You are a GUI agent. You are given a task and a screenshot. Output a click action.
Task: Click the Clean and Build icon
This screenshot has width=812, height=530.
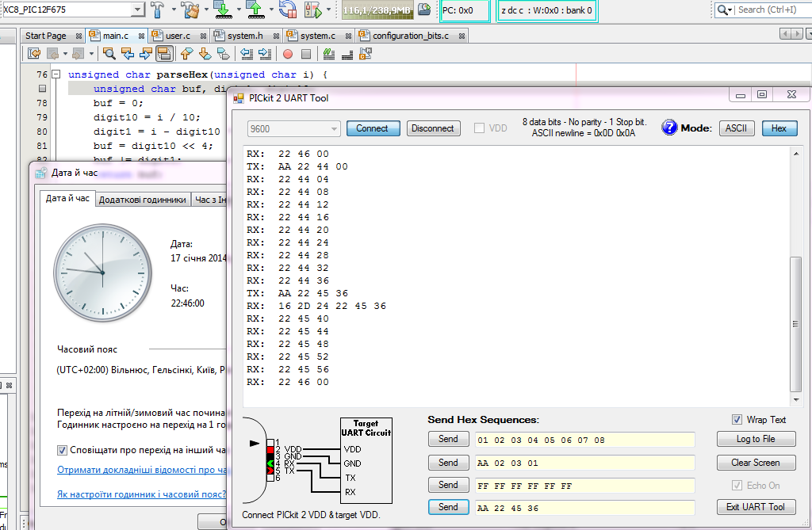190,10
